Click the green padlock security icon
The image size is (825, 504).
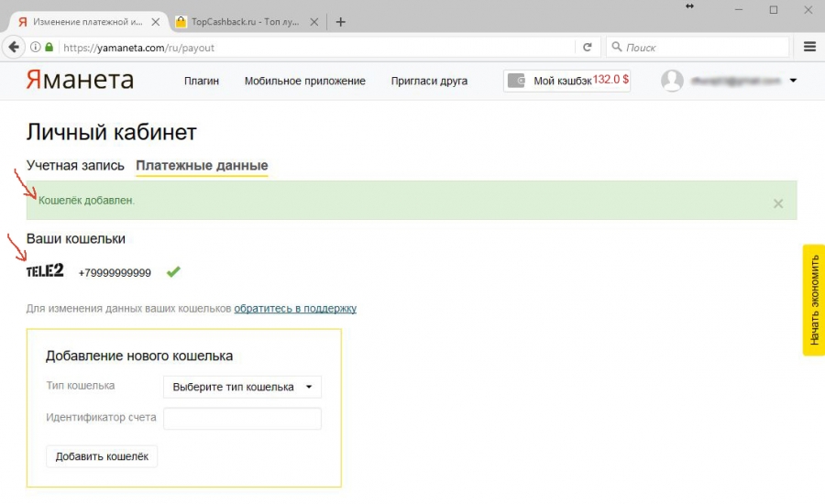click(x=49, y=48)
